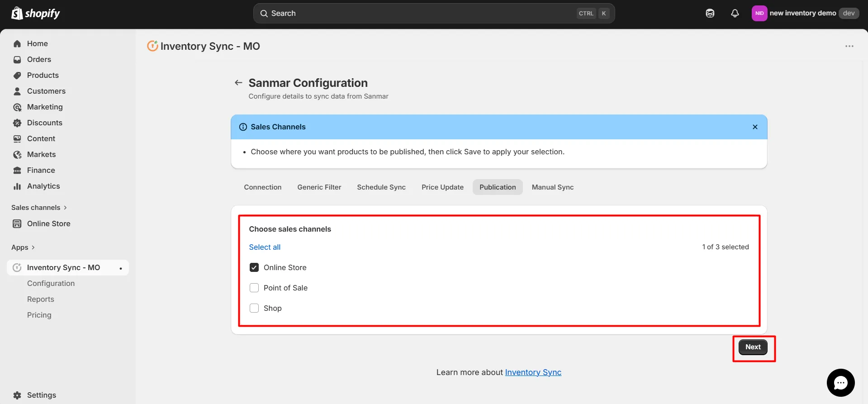Click the Analytics bar chart icon

(17, 186)
